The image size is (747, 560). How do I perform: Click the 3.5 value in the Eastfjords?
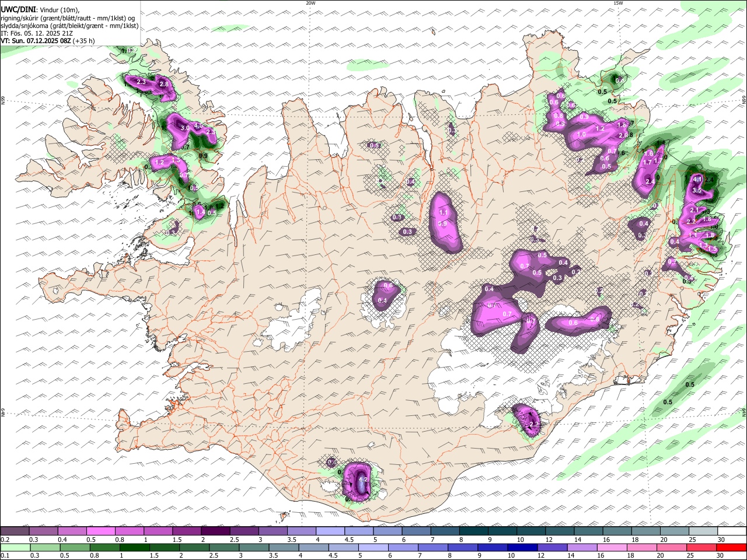tap(697, 190)
